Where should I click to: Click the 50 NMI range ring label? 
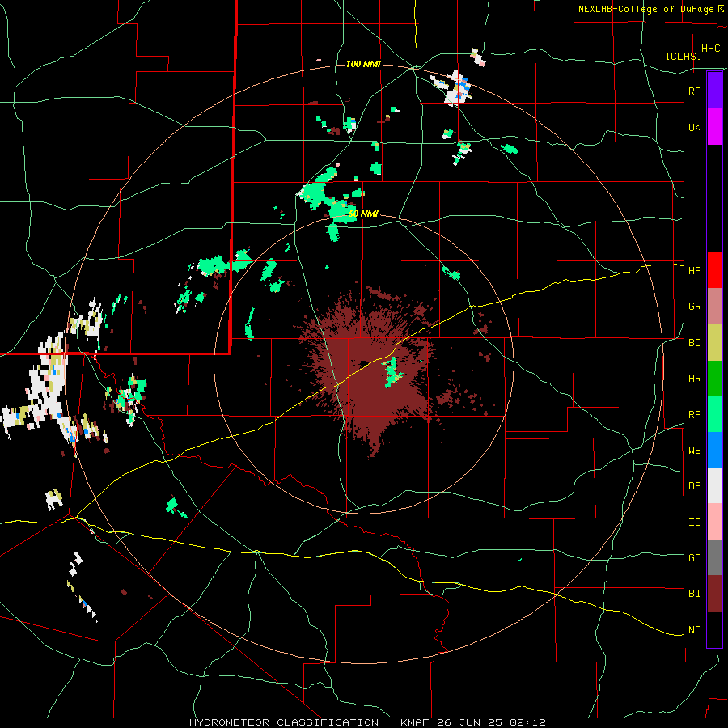coord(363,214)
